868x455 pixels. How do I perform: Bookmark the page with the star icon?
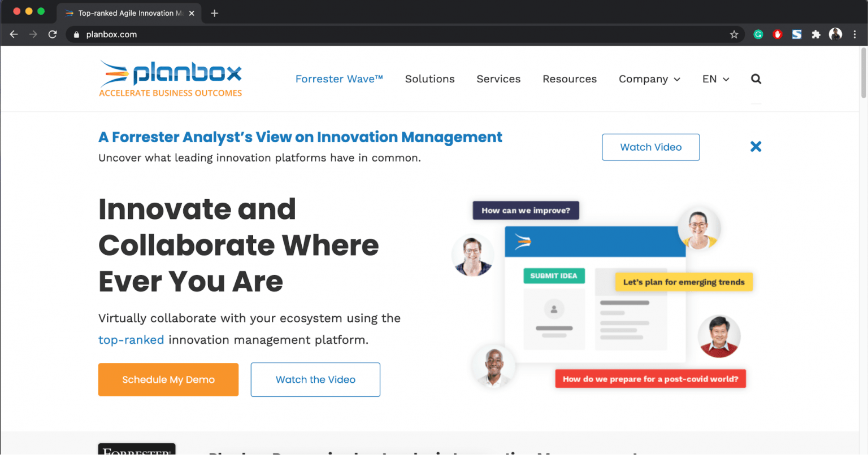[734, 34]
